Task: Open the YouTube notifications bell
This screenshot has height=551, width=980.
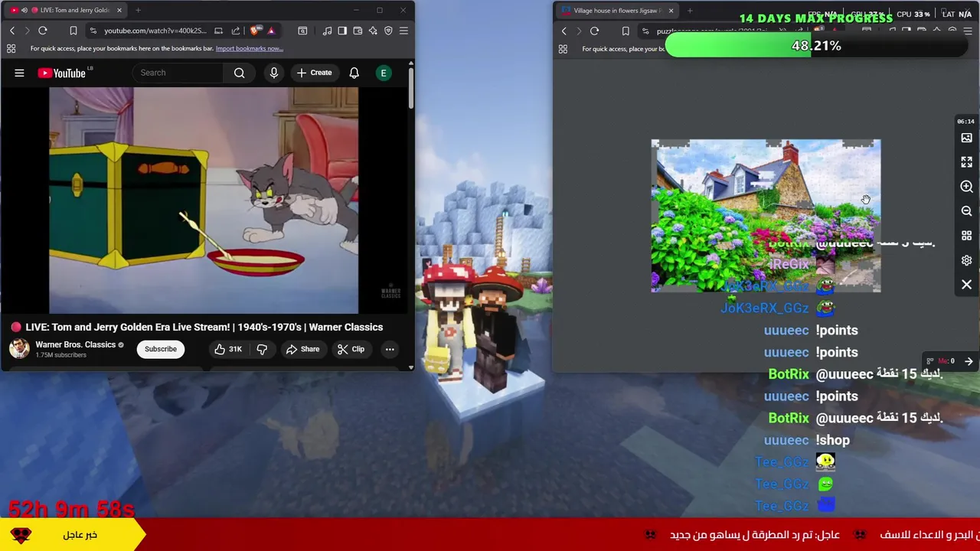Action: point(354,73)
